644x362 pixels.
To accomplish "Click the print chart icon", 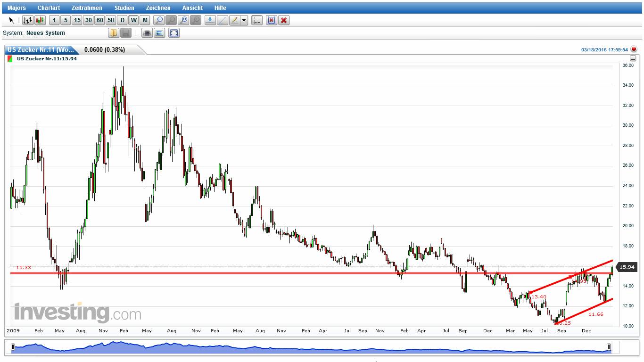I will 147,33.
